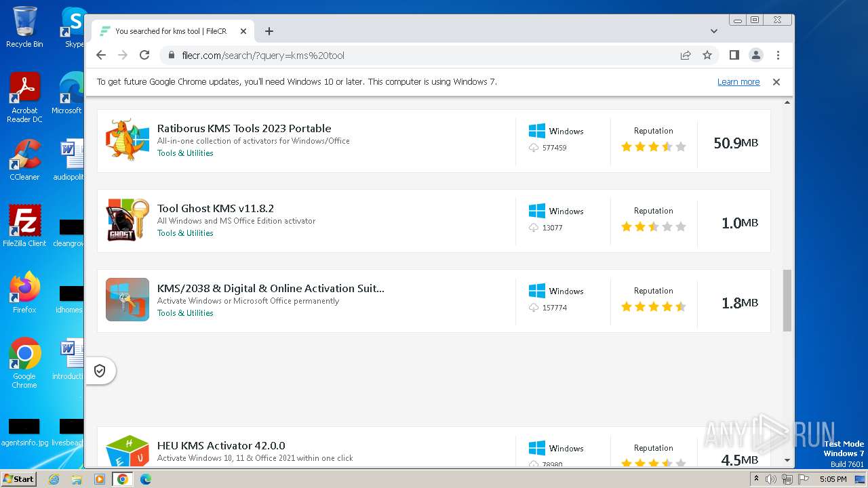Open the Chrome profile avatar
Image resolution: width=868 pixels, height=488 pixels.
tap(756, 56)
